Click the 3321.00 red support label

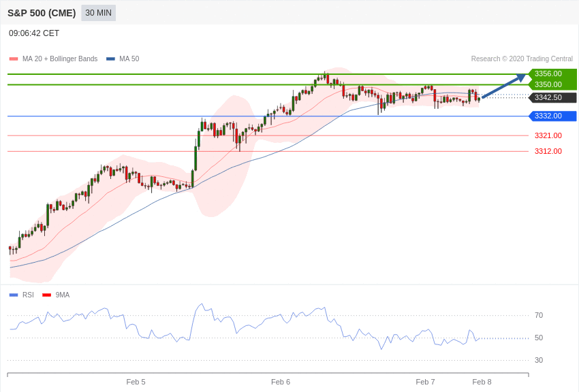548,135
